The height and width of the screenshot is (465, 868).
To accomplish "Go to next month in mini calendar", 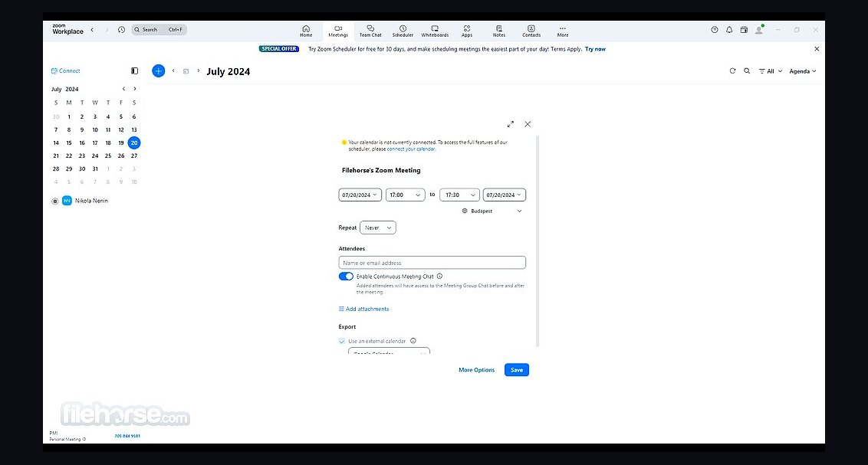I will (x=134, y=89).
